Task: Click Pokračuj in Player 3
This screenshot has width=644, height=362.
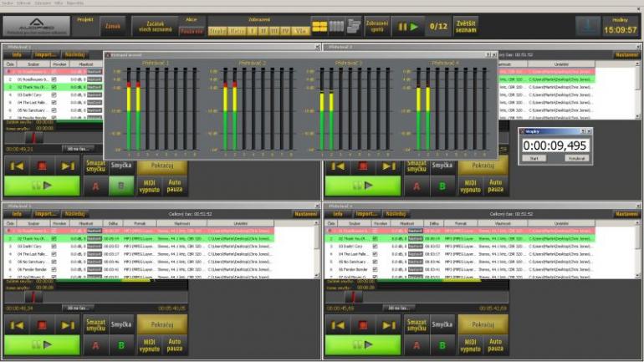Action: tap(162, 324)
